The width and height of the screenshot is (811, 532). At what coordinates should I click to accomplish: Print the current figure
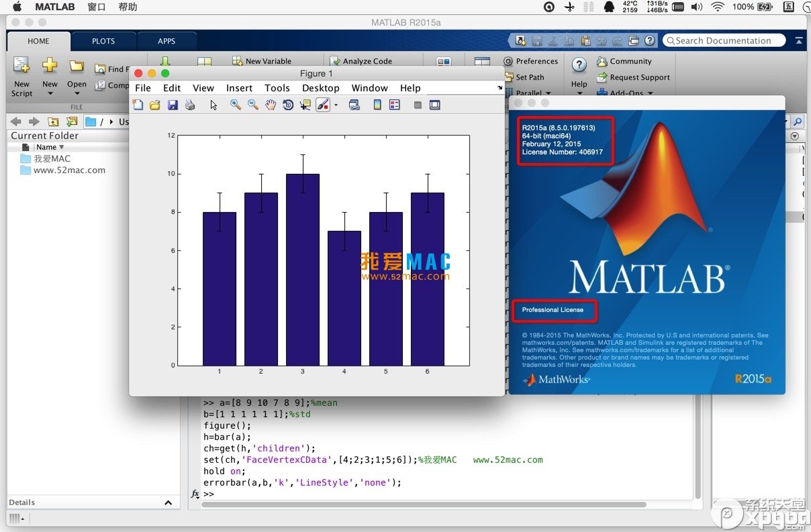(189, 105)
